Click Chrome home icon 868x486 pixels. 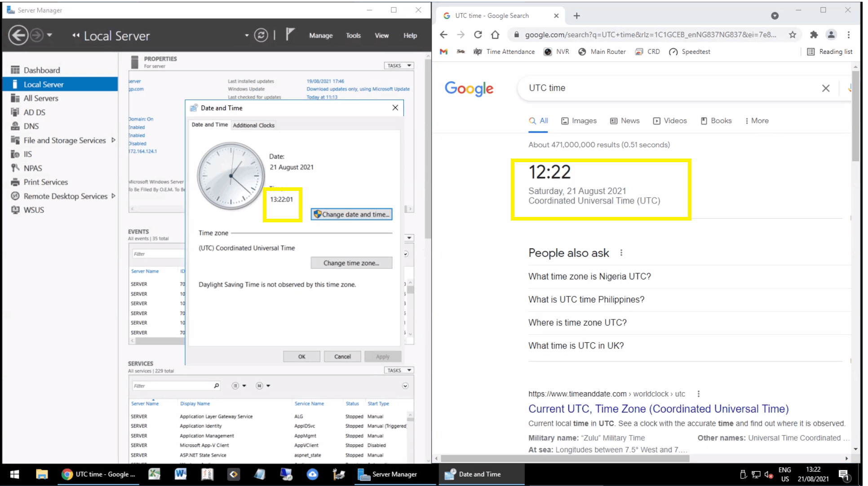tap(495, 35)
